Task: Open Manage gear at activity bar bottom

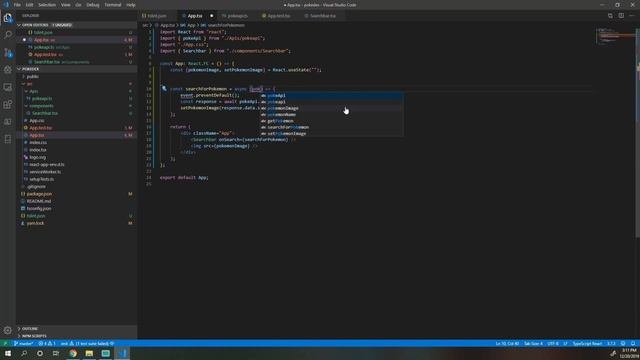Action: tap(8, 330)
